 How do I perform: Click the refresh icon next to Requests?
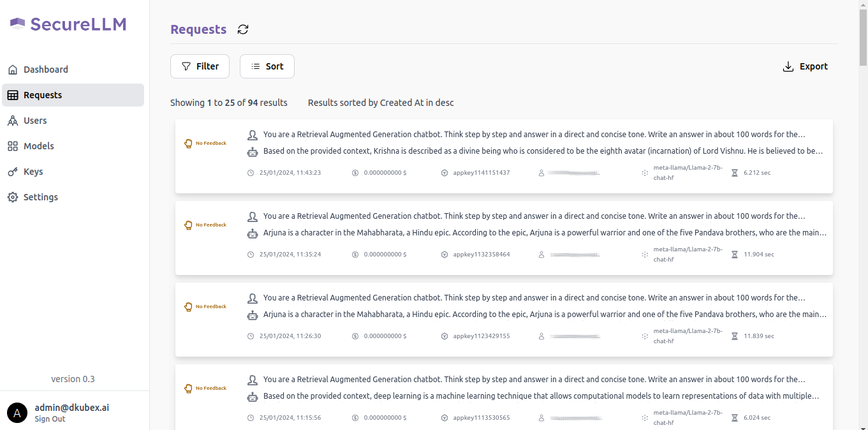pos(243,29)
